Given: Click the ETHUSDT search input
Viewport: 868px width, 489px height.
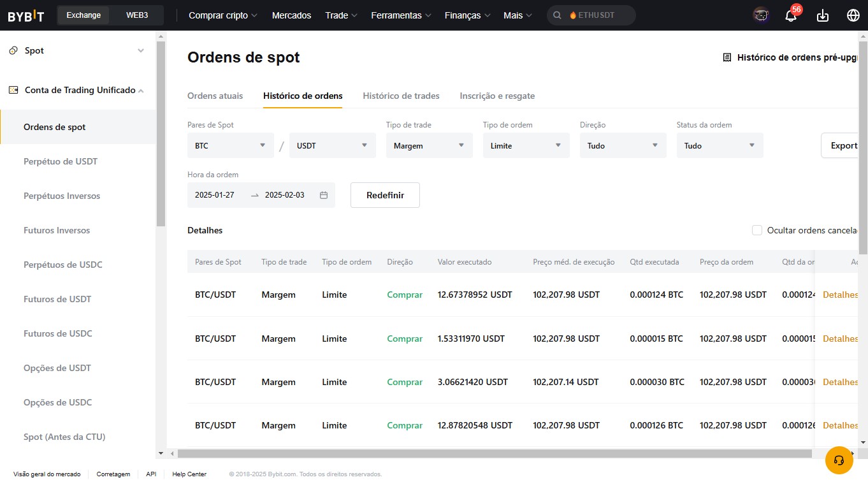Looking at the screenshot, I should tap(593, 15).
